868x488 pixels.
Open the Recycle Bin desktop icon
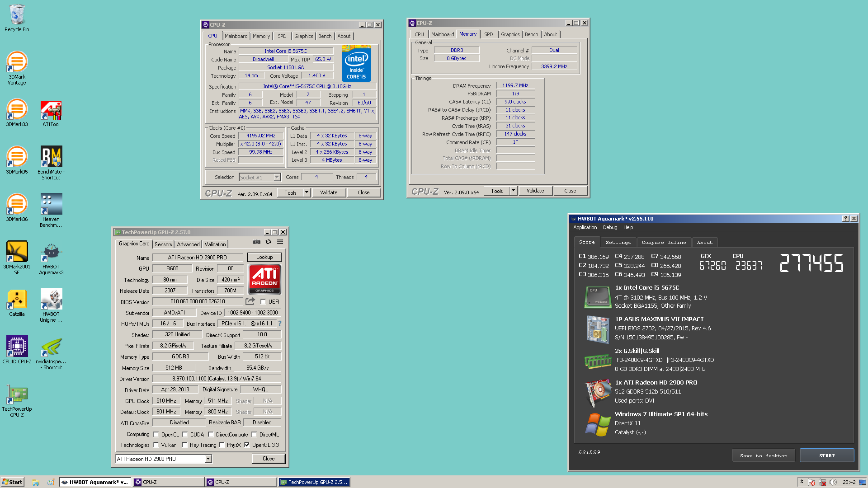pos(17,18)
